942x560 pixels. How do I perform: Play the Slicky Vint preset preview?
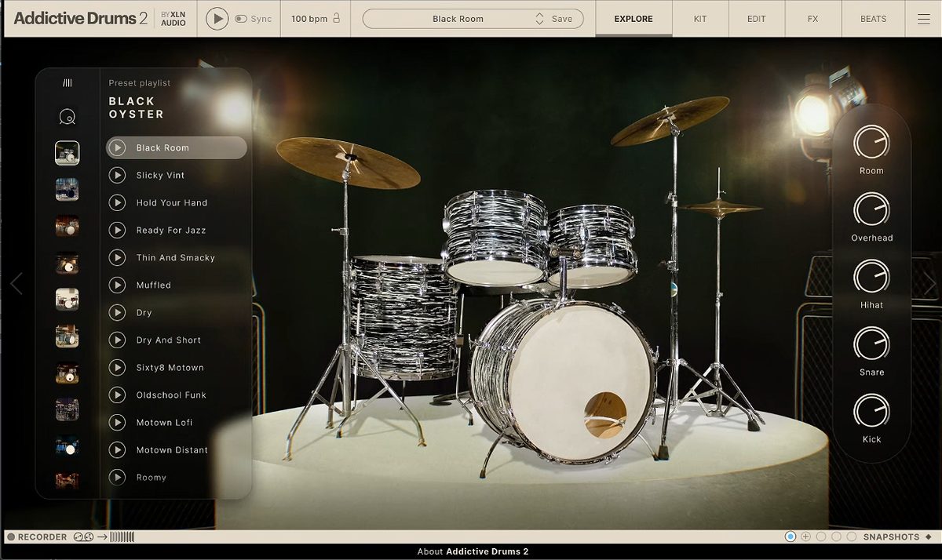click(117, 175)
